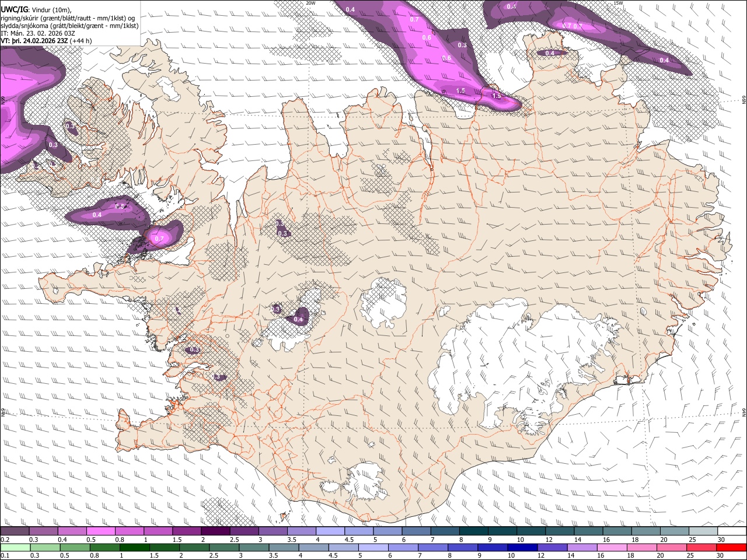Click the '15W' longitude label
This screenshot has width=747, height=560.
tap(618, 3)
